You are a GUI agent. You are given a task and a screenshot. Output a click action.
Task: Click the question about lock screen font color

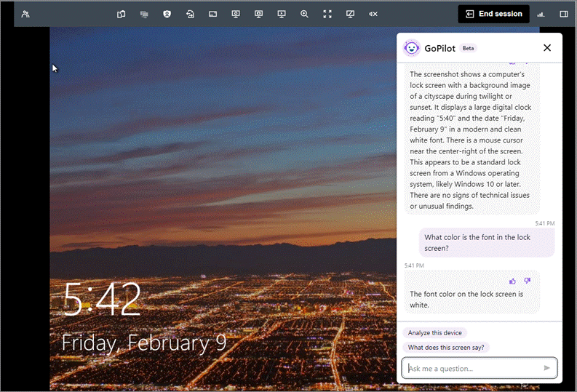pyautogui.click(x=487, y=243)
